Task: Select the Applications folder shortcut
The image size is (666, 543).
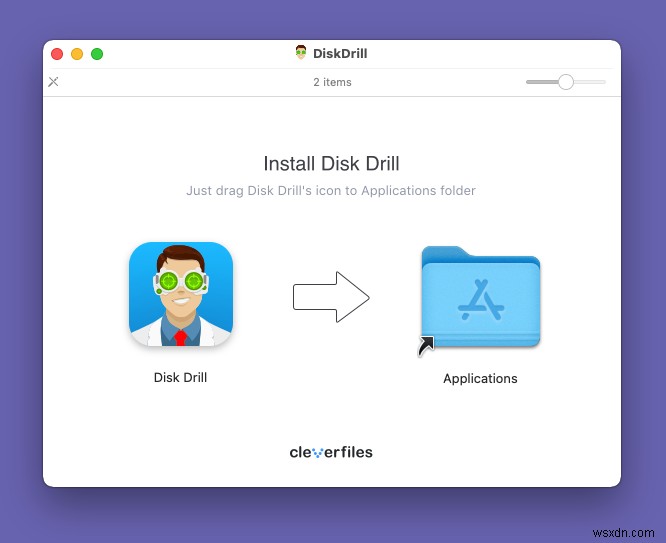Action: click(480, 300)
